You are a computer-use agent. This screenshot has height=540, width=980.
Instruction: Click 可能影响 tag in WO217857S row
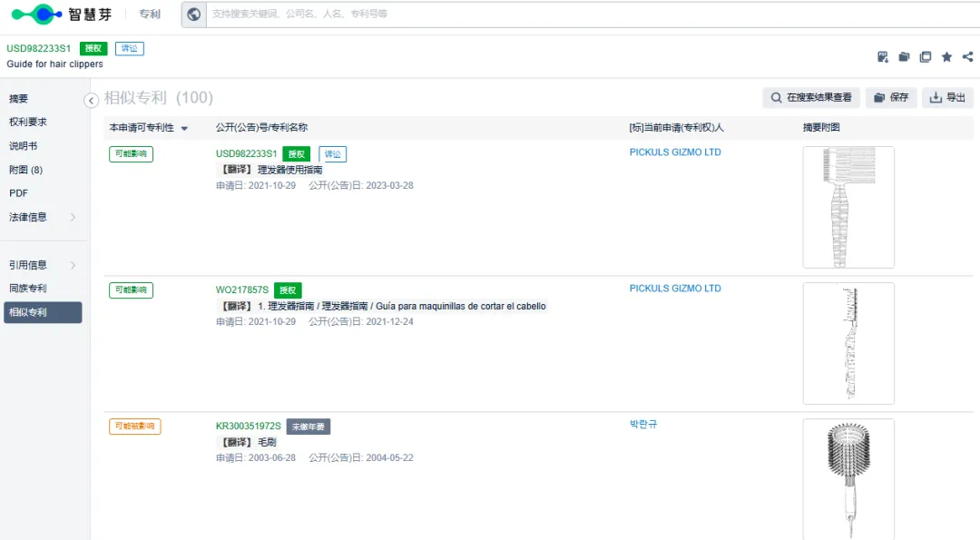132,290
